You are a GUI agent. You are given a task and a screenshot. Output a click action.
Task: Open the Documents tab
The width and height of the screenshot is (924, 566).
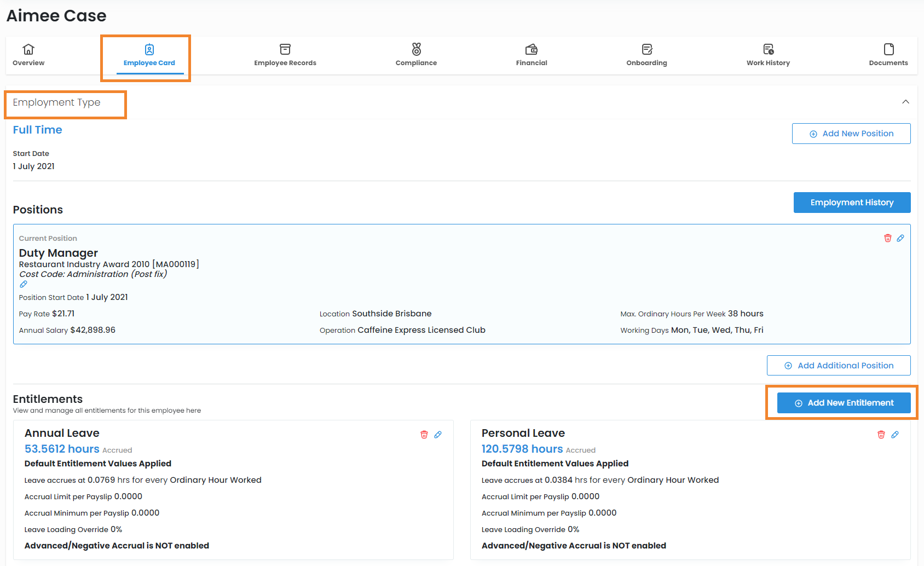point(888,55)
